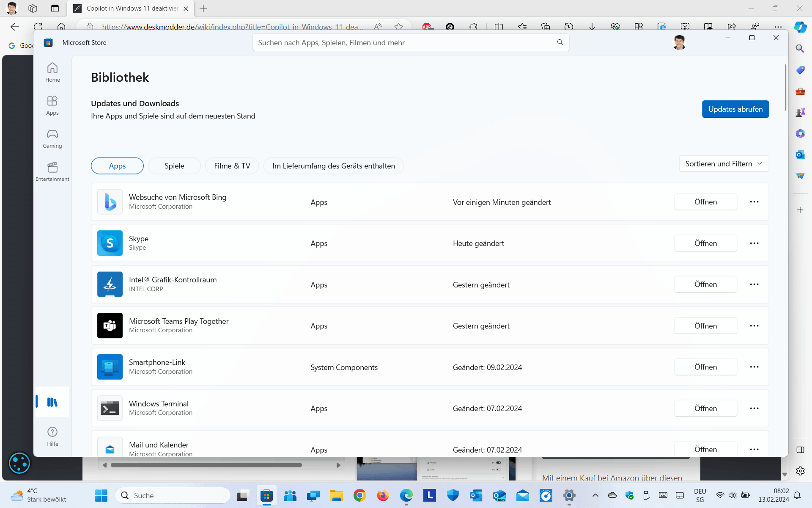Screen dimensions: 812x508
Task: Select the Spiele filter chip
Action: tap(174, 166)
